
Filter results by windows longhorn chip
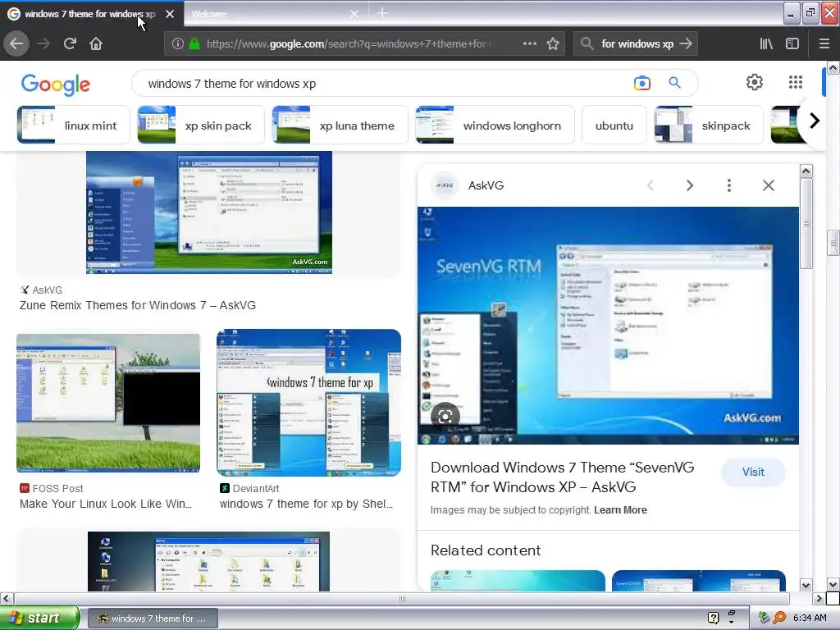click(495, 126)
